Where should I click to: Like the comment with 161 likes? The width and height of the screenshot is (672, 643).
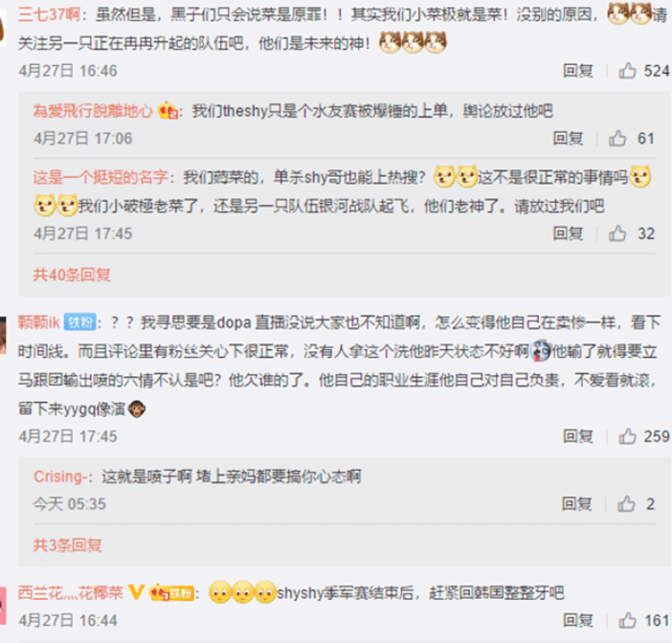click(x=627, y=620)
